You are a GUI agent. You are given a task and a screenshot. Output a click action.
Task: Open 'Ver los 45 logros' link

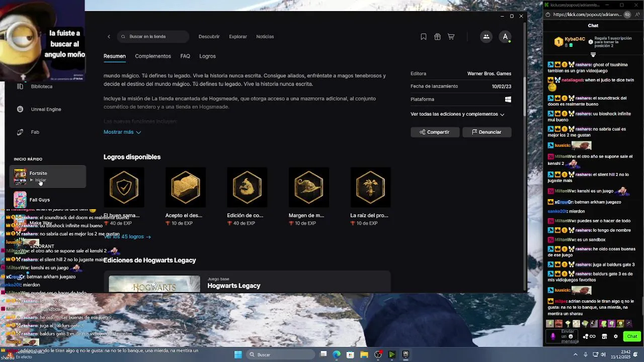127,236
